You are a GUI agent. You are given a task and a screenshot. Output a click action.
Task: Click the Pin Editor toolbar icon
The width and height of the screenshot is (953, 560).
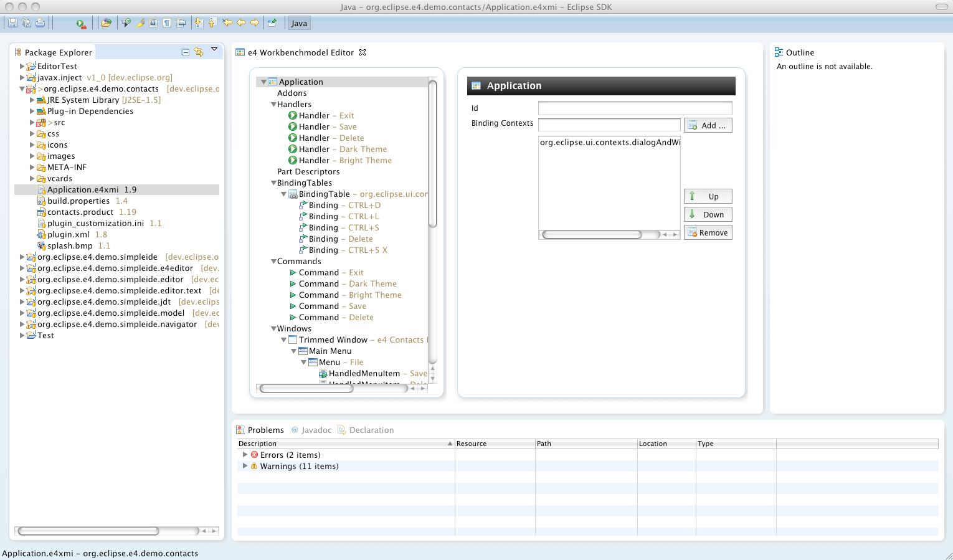(x=272, y=23)
